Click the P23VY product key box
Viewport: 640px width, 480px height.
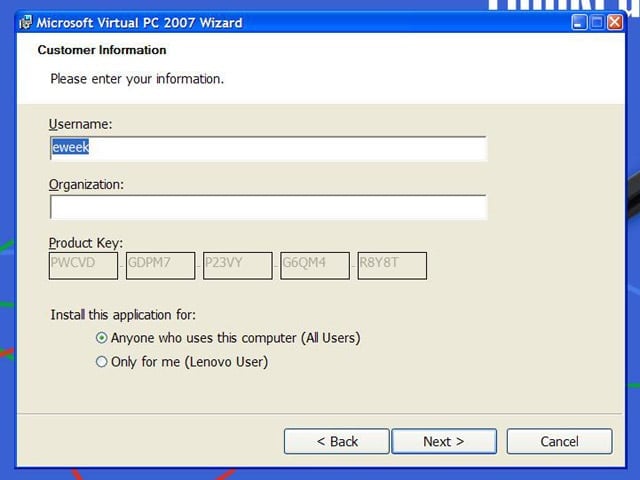238,265
